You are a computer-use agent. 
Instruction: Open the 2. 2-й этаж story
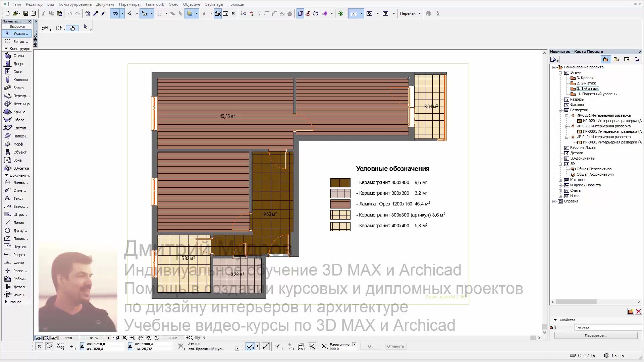point(586,83)
